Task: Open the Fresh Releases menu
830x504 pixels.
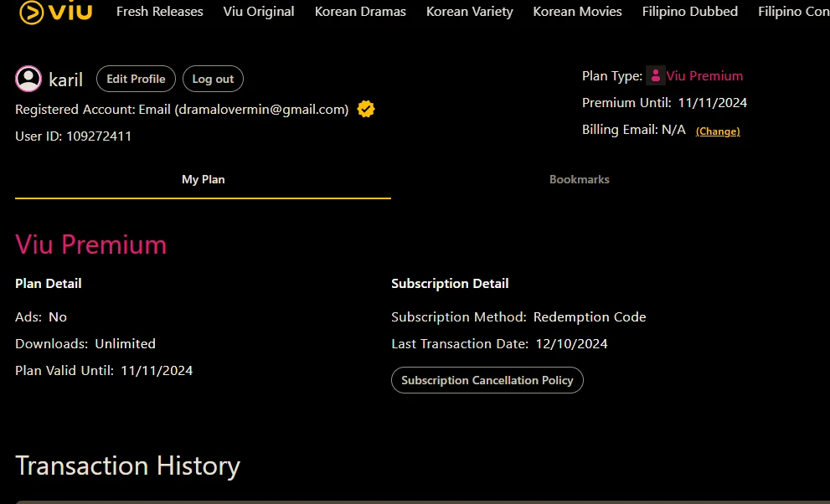Action: (159, 11)
